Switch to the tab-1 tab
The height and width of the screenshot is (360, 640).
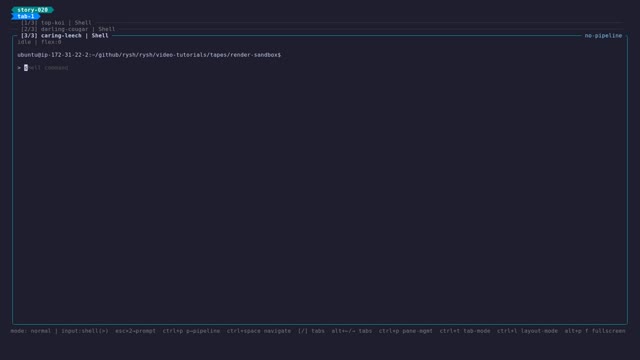pos(26,16)
